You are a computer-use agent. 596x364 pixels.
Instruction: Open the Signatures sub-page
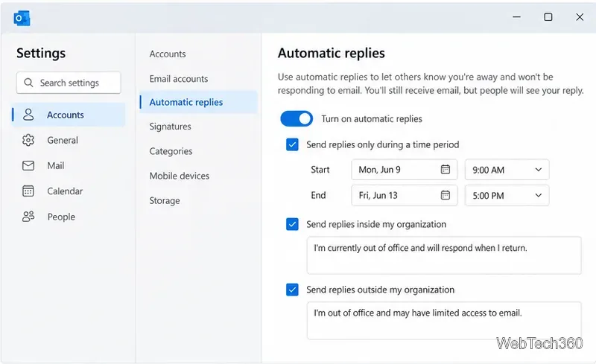(171, 126)
